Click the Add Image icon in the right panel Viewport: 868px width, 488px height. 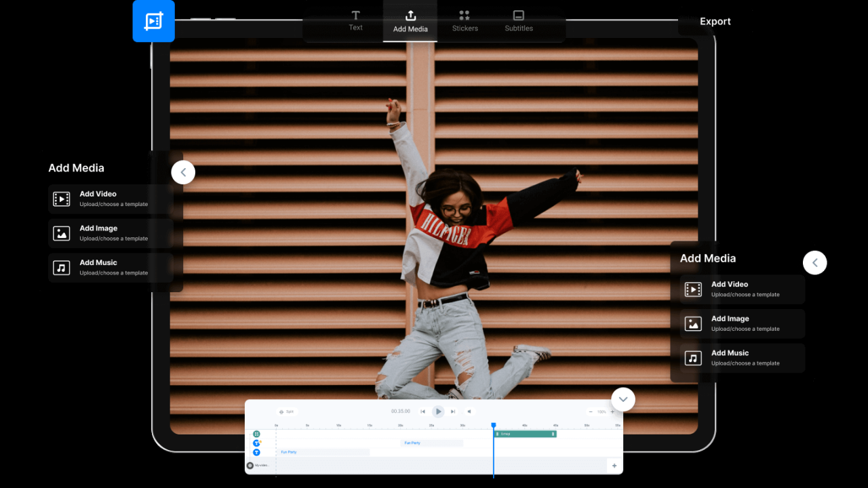point(693,324)
